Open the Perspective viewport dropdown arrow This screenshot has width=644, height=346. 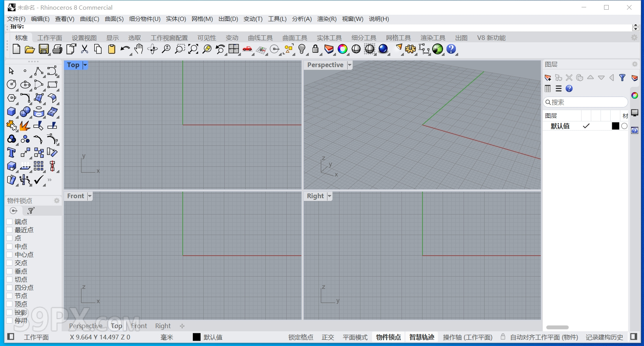tap(350, 65)
